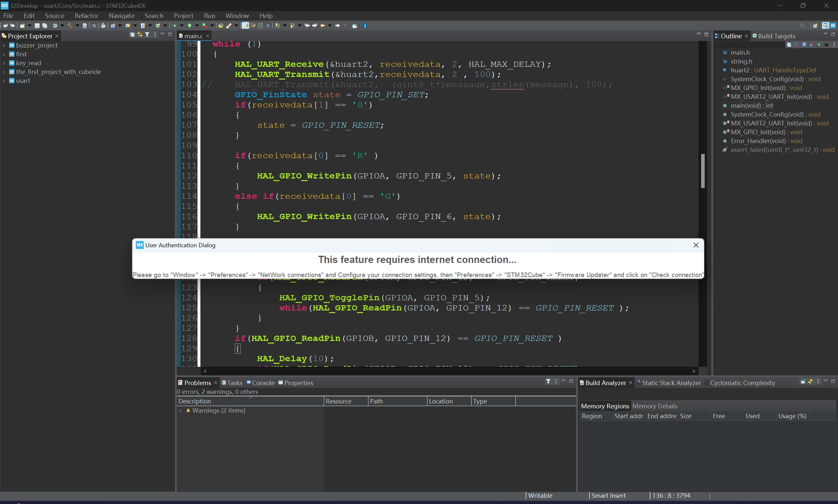Select Error_Handler(void) in the Outline
Screen dimensions: 838x504
pyautogui.click(x=763, y=141)
